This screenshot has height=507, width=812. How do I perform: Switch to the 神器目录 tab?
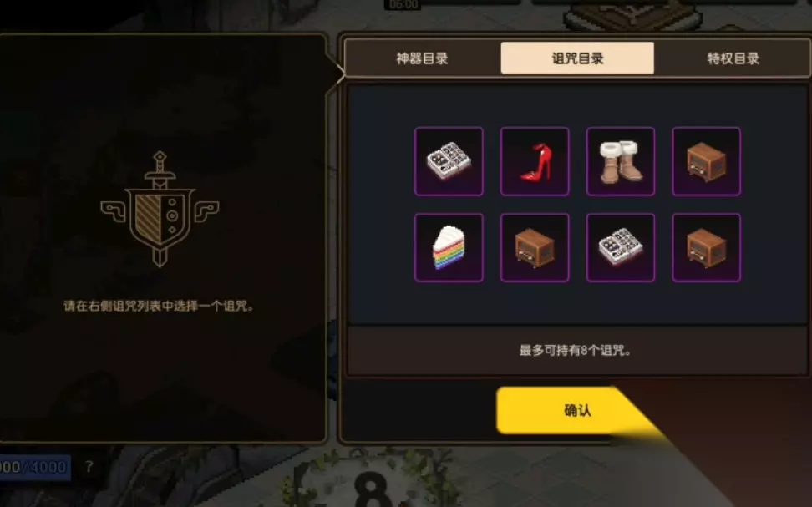click(422, 58)
